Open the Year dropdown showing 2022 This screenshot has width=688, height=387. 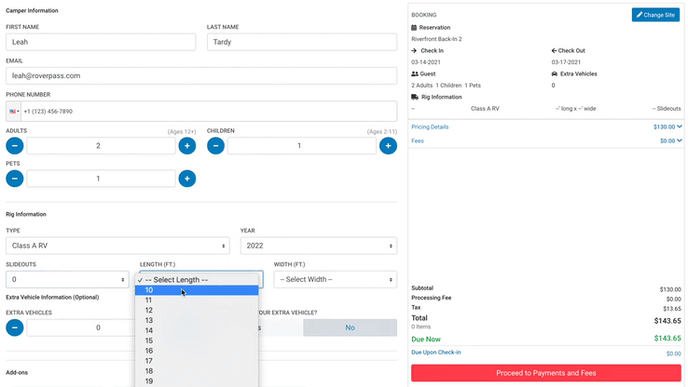[319, 246]
